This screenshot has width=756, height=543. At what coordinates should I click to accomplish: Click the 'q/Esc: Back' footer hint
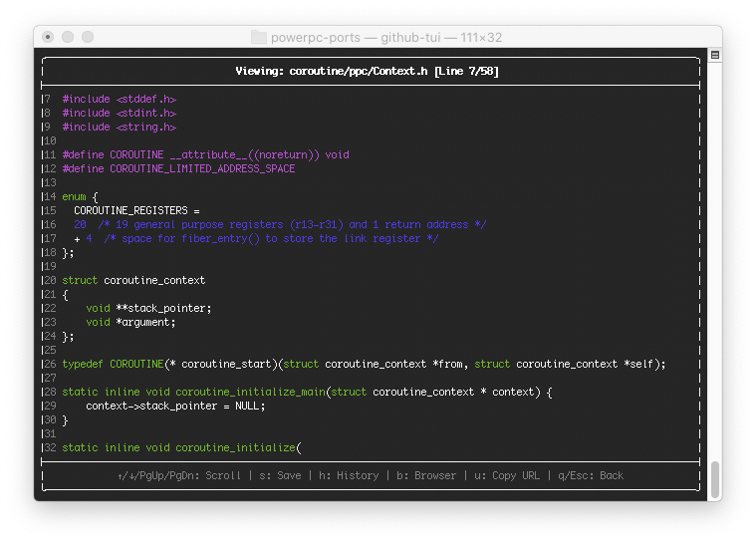591,475
